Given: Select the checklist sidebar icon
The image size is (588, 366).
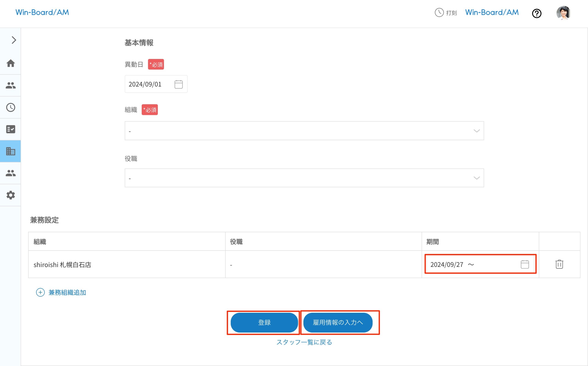Looking at the screenshot, I should [10, 129].
